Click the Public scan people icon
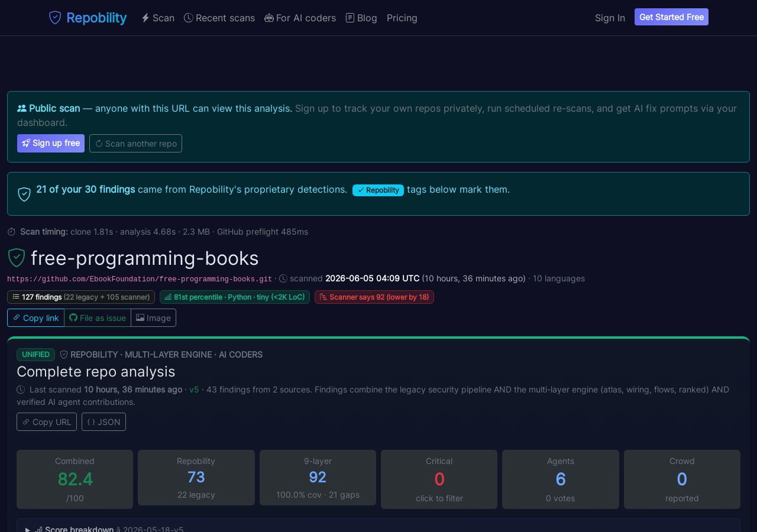This screenshot has width=757, height=532. click(x=22, y=108)
